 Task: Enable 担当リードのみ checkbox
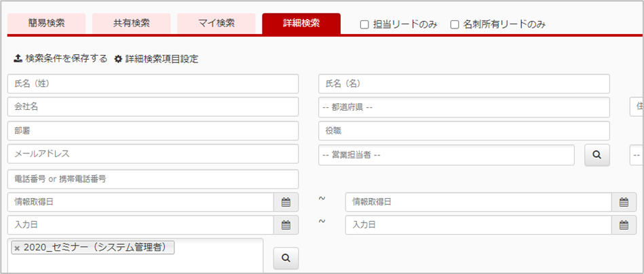364,25
